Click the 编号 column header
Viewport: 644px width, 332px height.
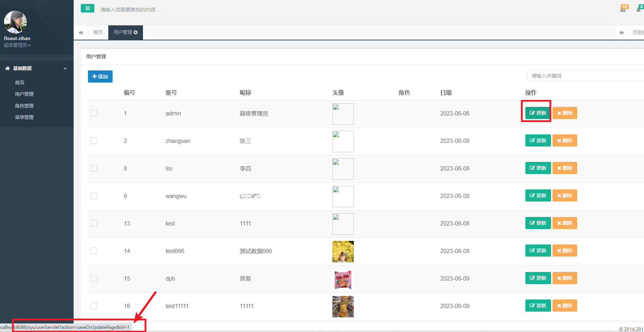[x=129, y=93]
